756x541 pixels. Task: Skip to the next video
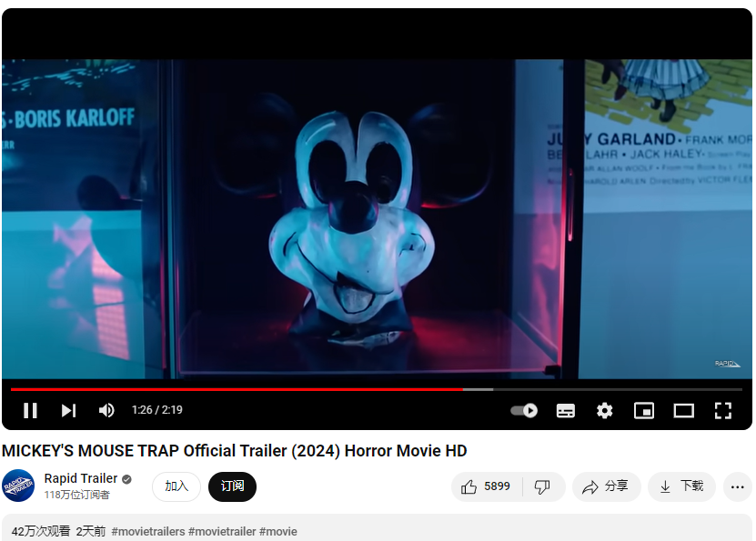tap(68, 410)
